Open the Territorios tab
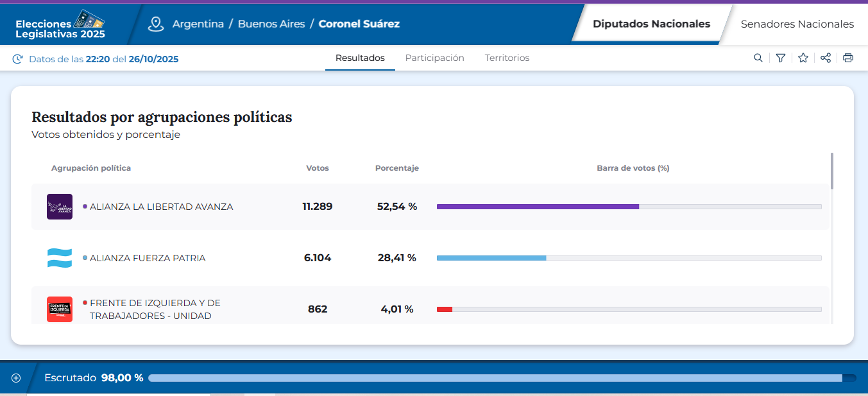The width and height of the screenshot is (868, 396). 507,58
